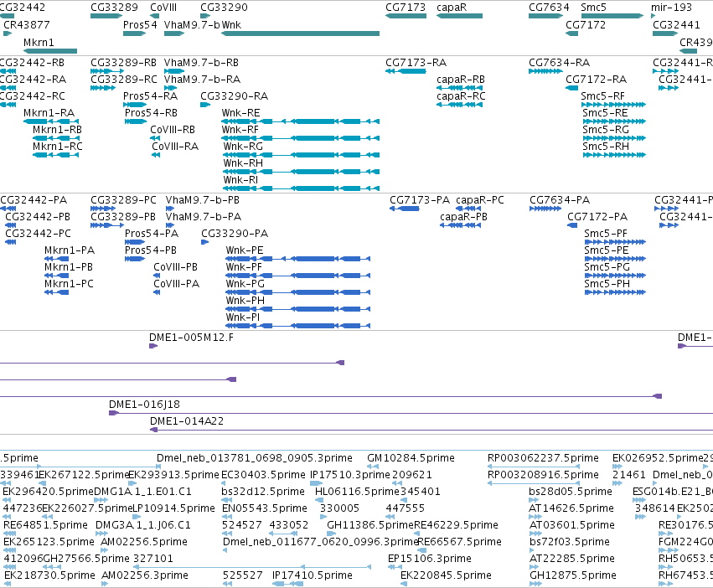Click the Pros54-PA label
The height and width of the screenshot is (588, 713).
tap(152, 234)
